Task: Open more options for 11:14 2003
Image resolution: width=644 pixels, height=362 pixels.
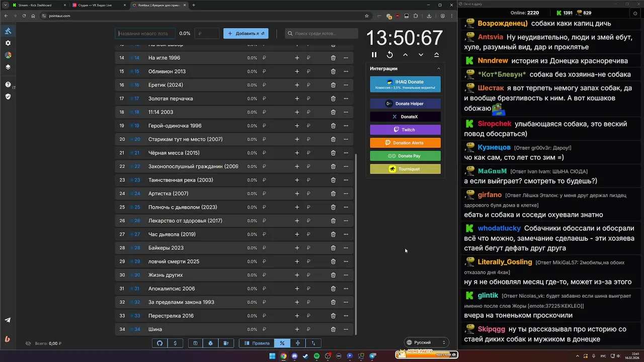Action: point(346,112)
